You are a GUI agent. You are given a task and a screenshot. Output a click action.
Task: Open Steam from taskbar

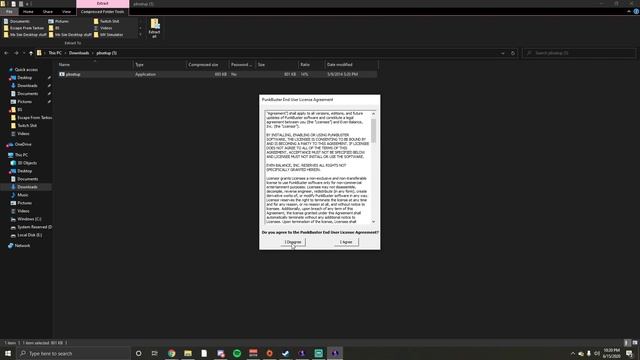286,353
